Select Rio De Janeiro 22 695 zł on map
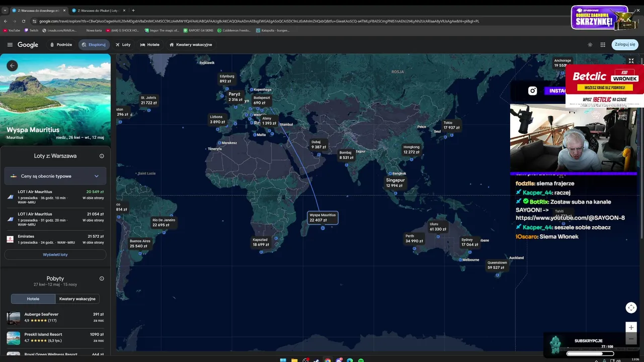The height and width of the screenshot is (362, 644). pyautogui.click(x=164, y=223)
